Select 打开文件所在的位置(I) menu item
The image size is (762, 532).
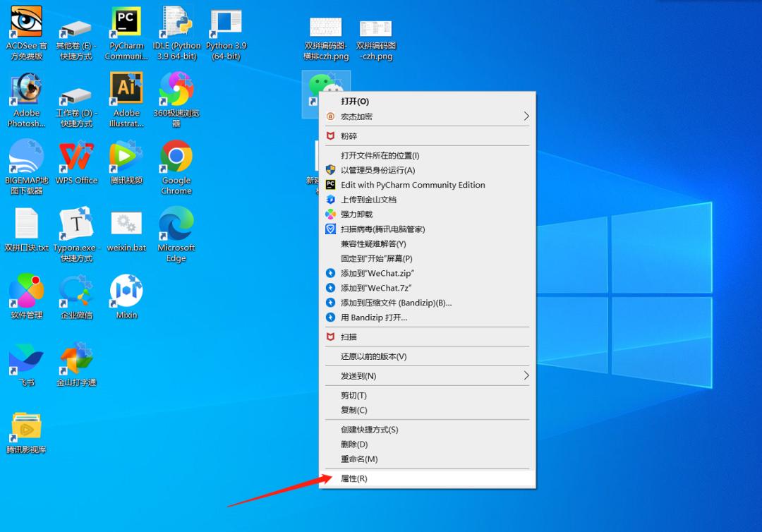coord(380,155)
